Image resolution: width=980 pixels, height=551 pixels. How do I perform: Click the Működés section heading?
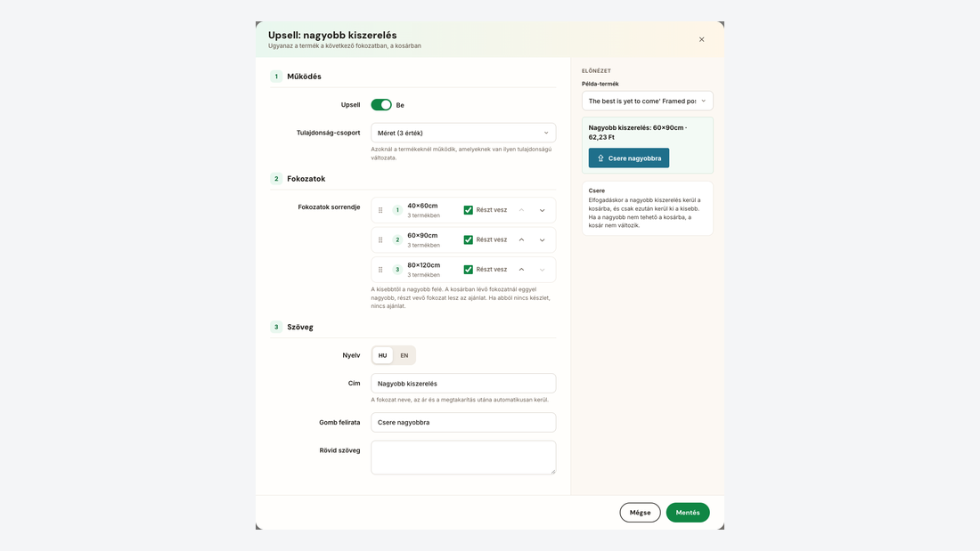(304, 77)
